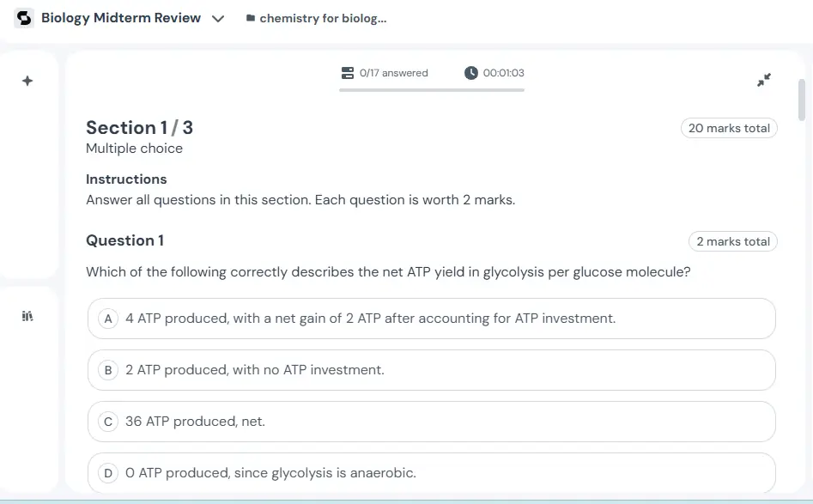Viewport: 813px width, 504px height.
Task: Click the 00:01:03 timer display
Action: [x=504, y=73]
